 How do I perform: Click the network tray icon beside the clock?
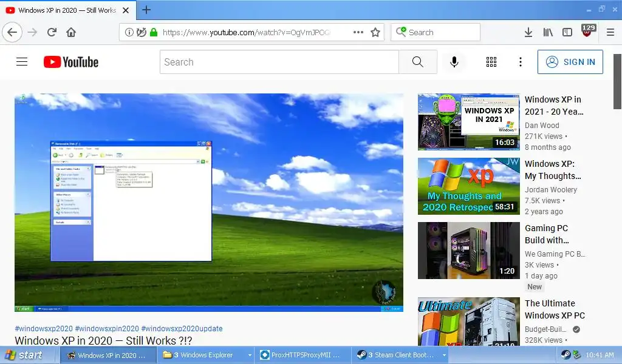point(576,355)
